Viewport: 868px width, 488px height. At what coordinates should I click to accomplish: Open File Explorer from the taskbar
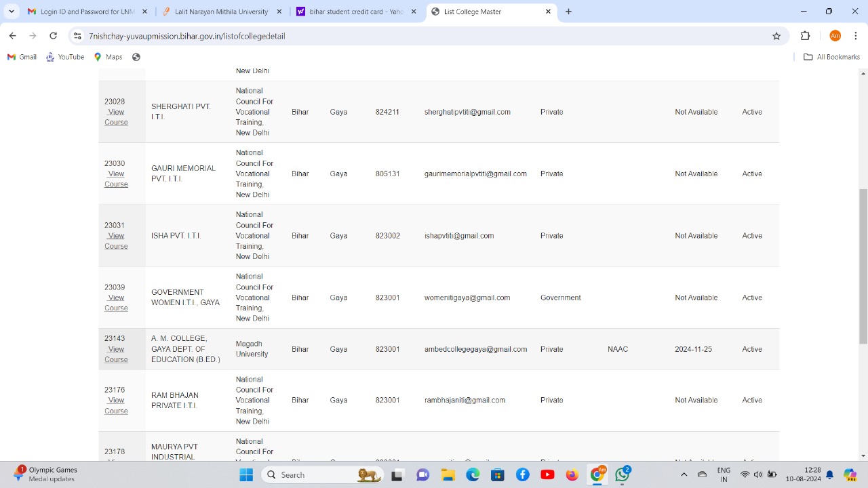[x=448, y=475]
